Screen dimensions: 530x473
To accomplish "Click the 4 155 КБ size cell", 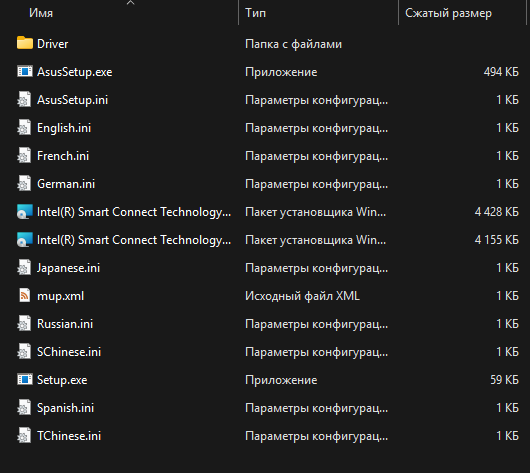I will [497, 240].
